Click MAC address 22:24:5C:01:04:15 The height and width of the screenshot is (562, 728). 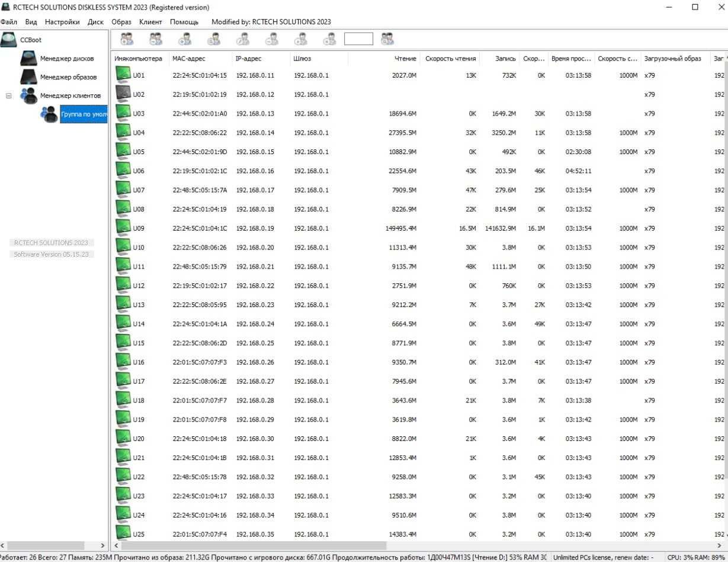click(x=200, y=75)
